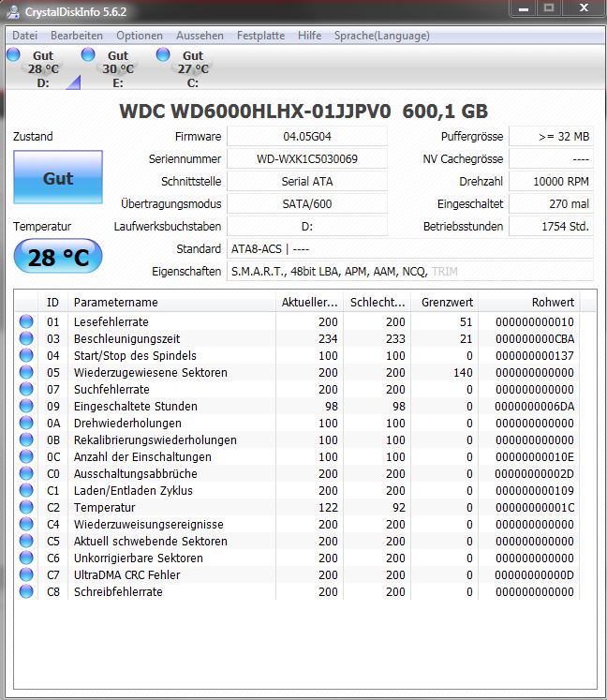The width and height of the screenshot is (607, 700).
Task: Click the Laufwerksbuchstaben field D:
Action: pos(307,226)
